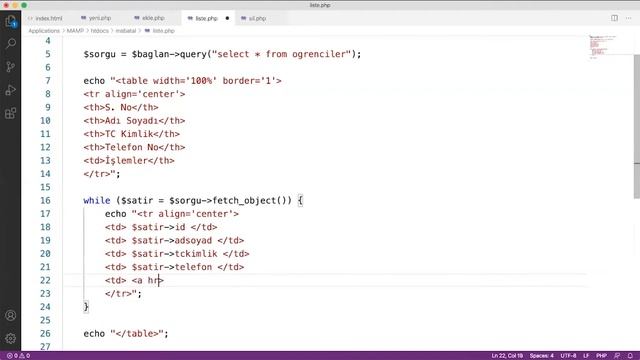Click the minimap code overview
Screen dimensions: 640x360
[602, 47]
